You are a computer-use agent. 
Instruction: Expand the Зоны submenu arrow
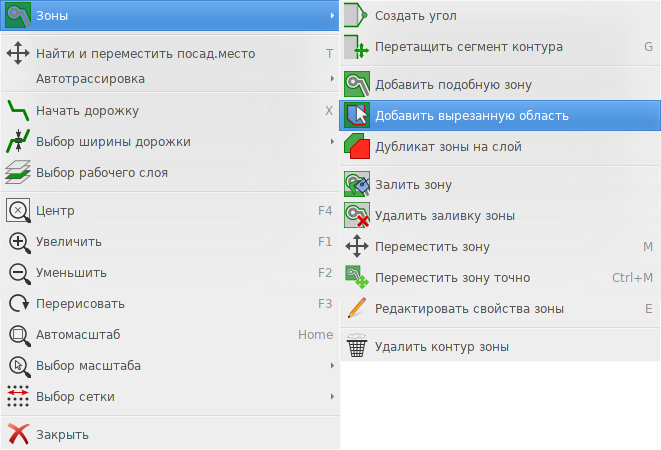coord(332,16)
